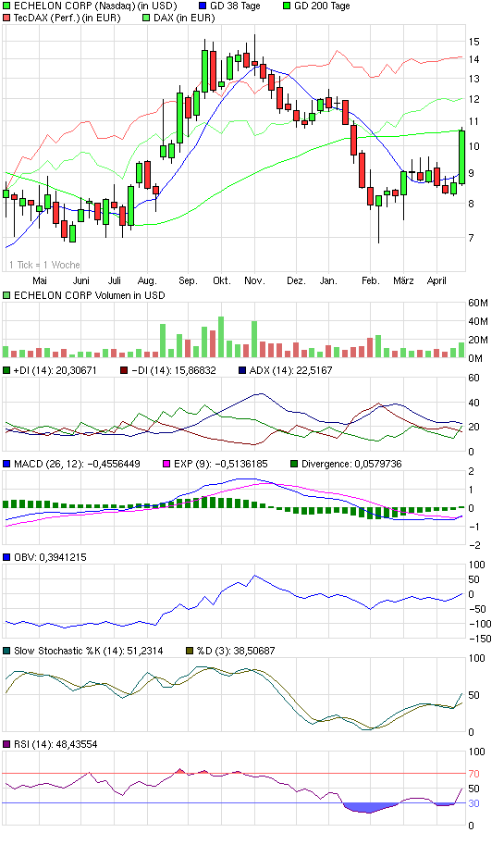The width and height of the screenshot is (504, 845).
Task: Click the 60M volume axis label
Action: click(x=478, y=303)
